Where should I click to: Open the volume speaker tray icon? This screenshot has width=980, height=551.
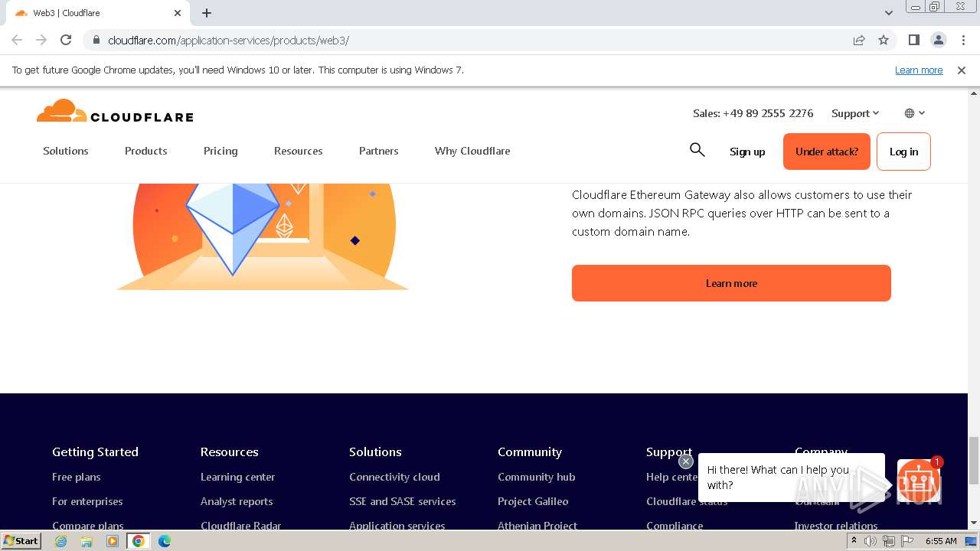871,541
